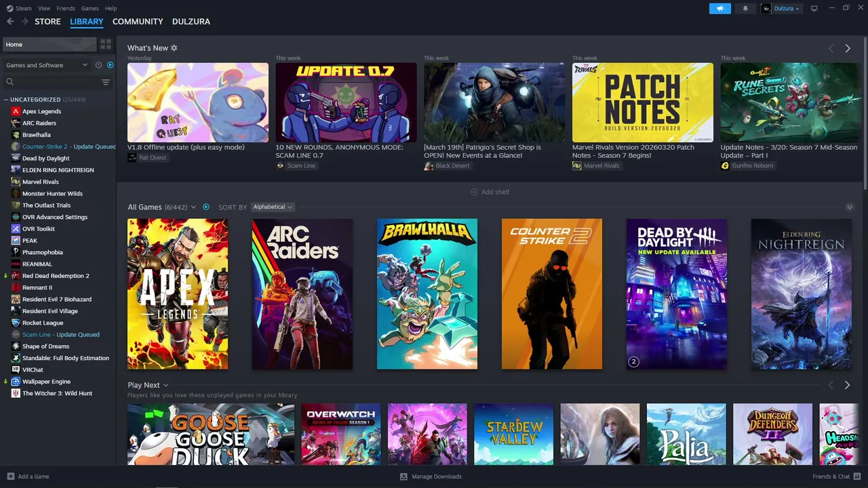Screen dimensions: 868x488
Task: Switch to the STORE tab
Action: click(x=47, y=22)
